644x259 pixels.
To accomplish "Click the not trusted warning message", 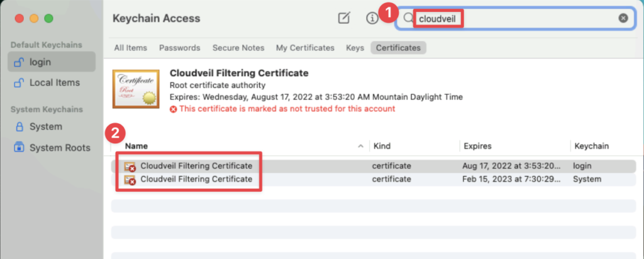I will pos(287,109).
